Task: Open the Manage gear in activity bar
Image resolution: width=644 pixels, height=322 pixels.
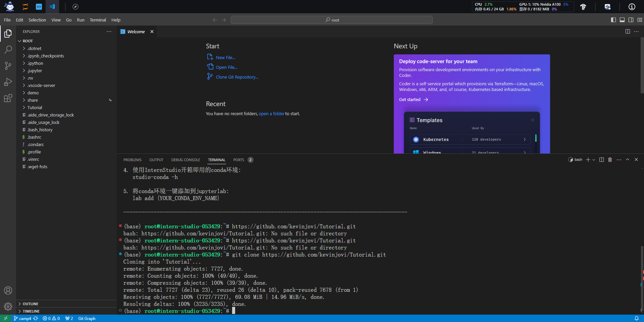Action: point(8,306)
